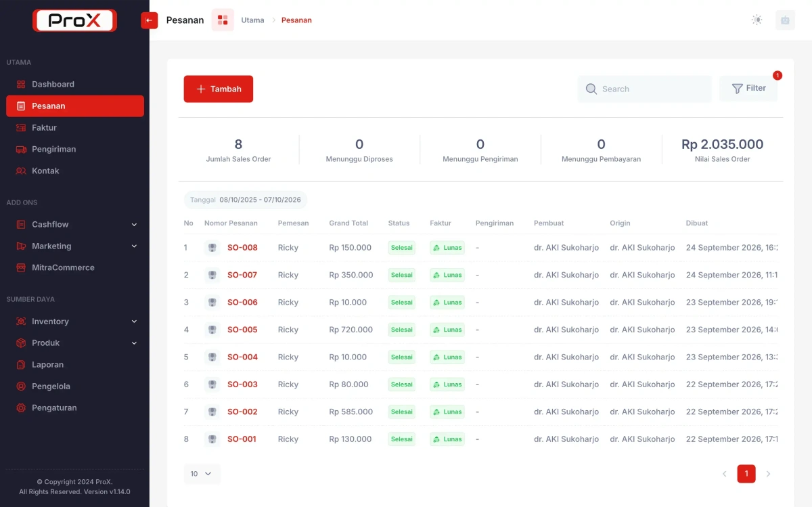Open order link SO-008
Viewport: 812px width, 507px height.
[242, 248]
